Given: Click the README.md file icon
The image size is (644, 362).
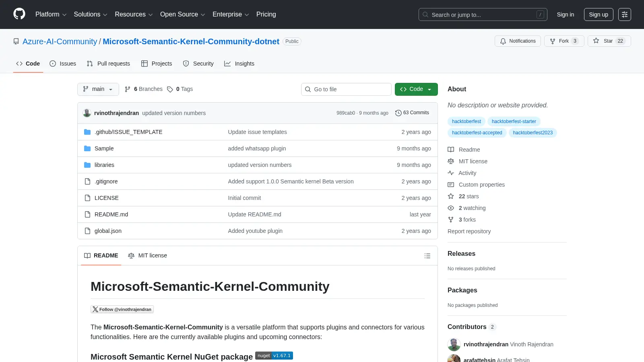Looking at the screenshot, I should coord(87,214).
